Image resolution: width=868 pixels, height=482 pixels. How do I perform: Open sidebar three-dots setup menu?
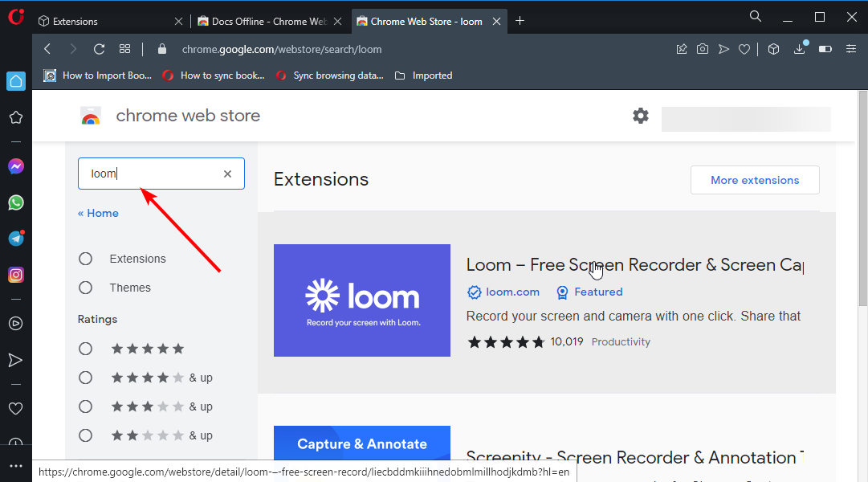click(16, 466)
